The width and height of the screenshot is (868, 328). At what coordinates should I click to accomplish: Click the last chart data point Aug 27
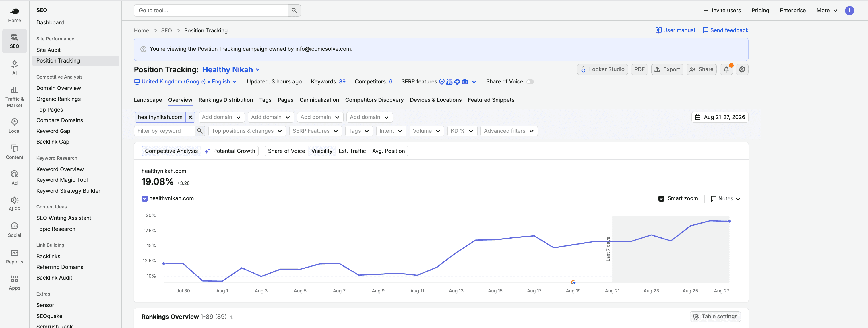click(x=729, y=221)
